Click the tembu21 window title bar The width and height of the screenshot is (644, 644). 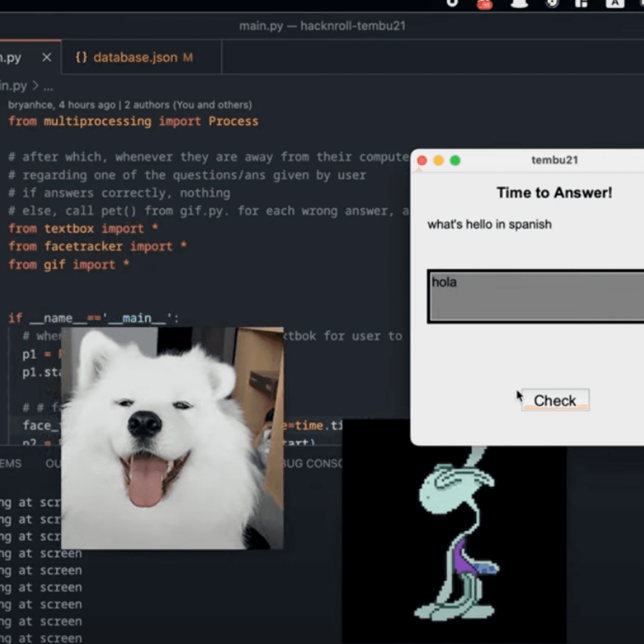point(555,160)
